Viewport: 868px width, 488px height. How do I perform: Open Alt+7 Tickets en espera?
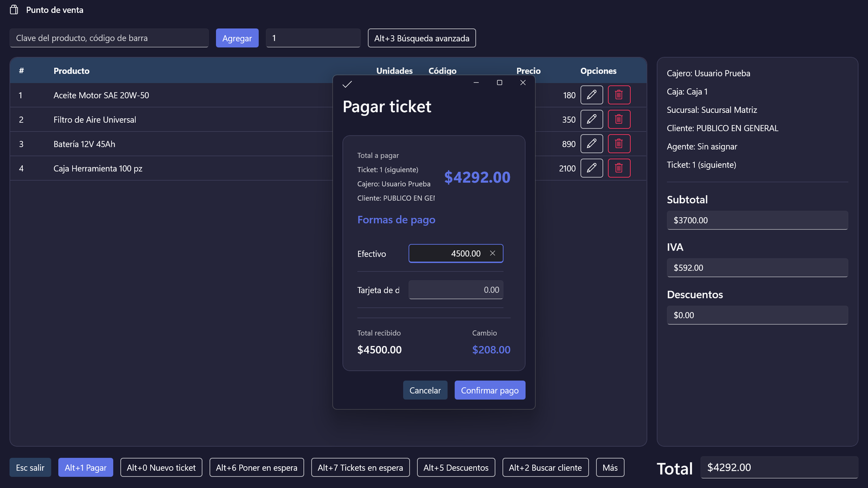point(360,467)
